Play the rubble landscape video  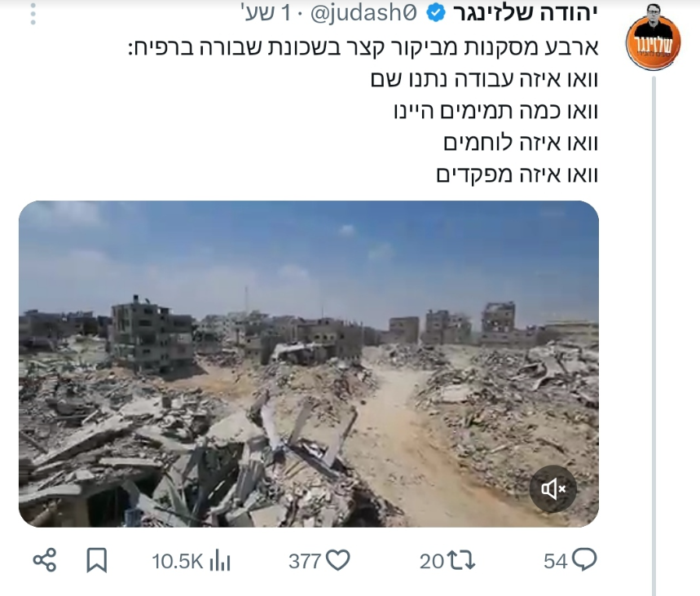coord(309,364)
